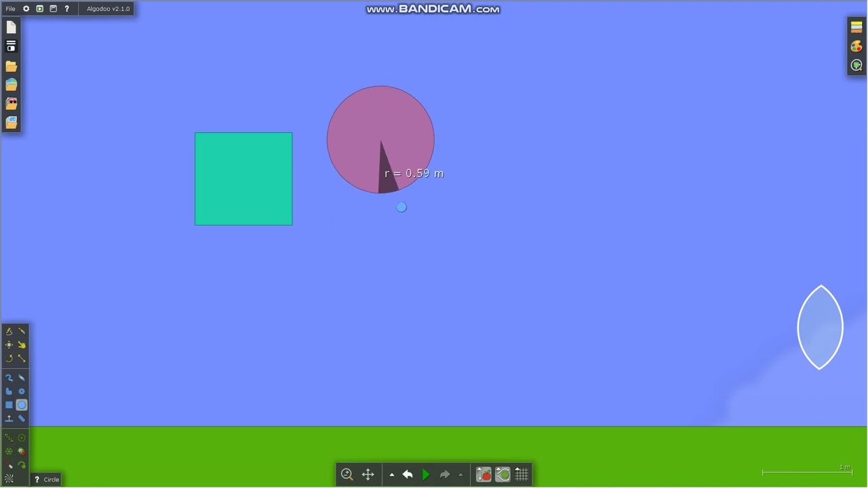Select the Rotate tool
868x488 pixels.
coord(9,359)
